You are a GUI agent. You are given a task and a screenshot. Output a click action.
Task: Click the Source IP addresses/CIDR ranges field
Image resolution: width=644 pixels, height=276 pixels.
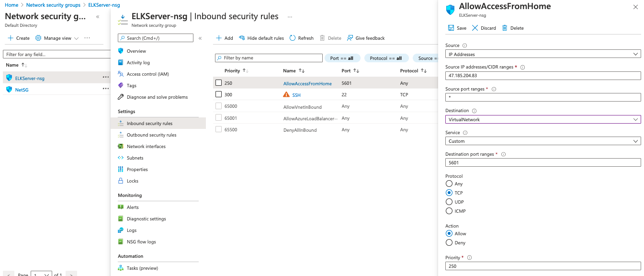tap(543, 75)
